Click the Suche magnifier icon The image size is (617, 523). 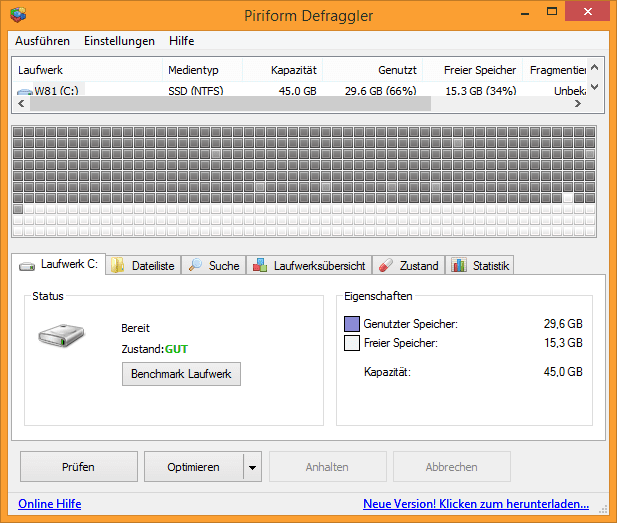click(195, 265)
